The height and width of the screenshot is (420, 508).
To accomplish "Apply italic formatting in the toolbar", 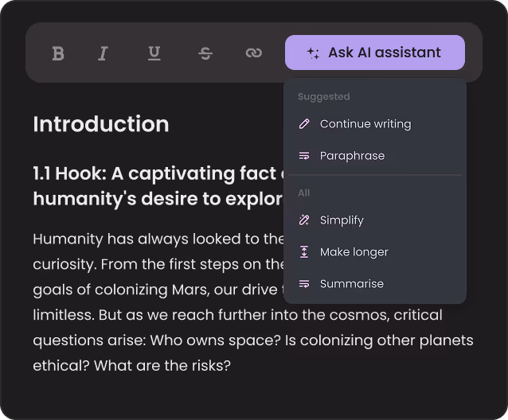I will click(103, 53).
